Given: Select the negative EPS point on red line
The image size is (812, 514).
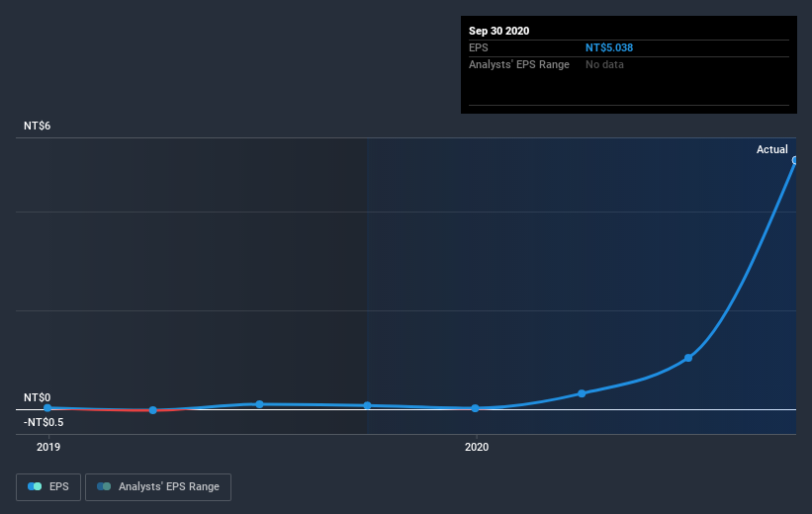Looking at the screenshot, I should tap(152, 410).
